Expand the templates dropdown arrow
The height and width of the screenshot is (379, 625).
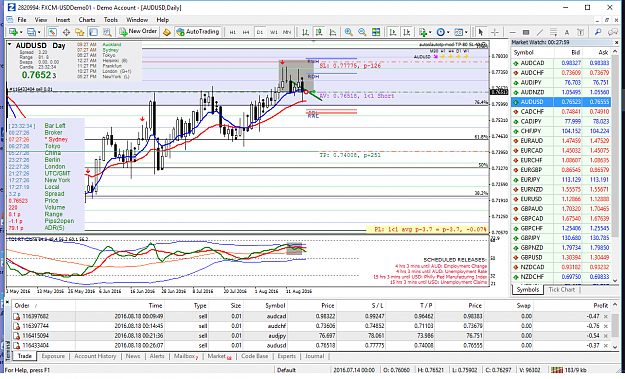click(466, 32)
